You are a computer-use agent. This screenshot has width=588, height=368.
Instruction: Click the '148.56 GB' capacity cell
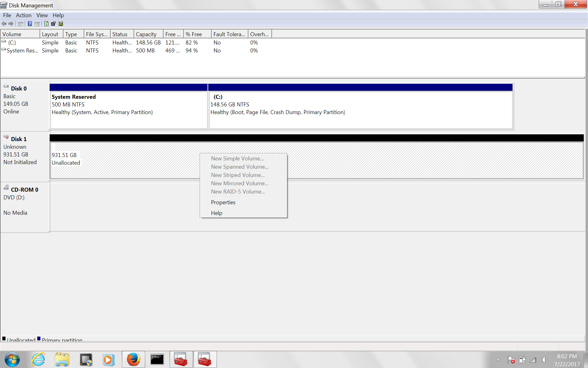(148, 43)
